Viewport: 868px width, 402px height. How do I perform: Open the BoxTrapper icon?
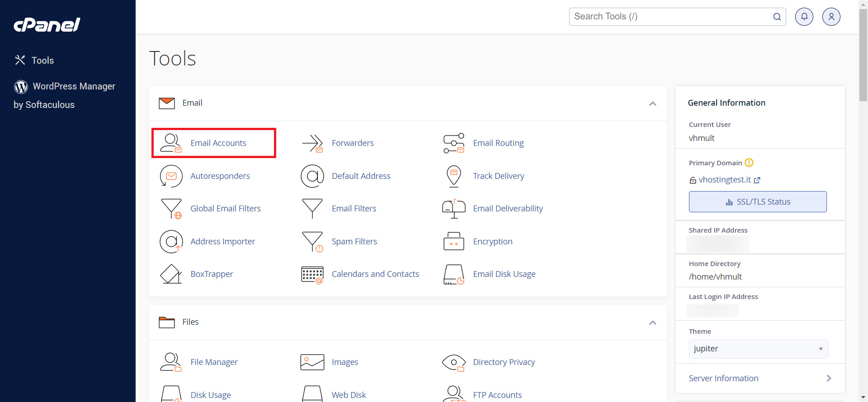[x=171, y=274]
